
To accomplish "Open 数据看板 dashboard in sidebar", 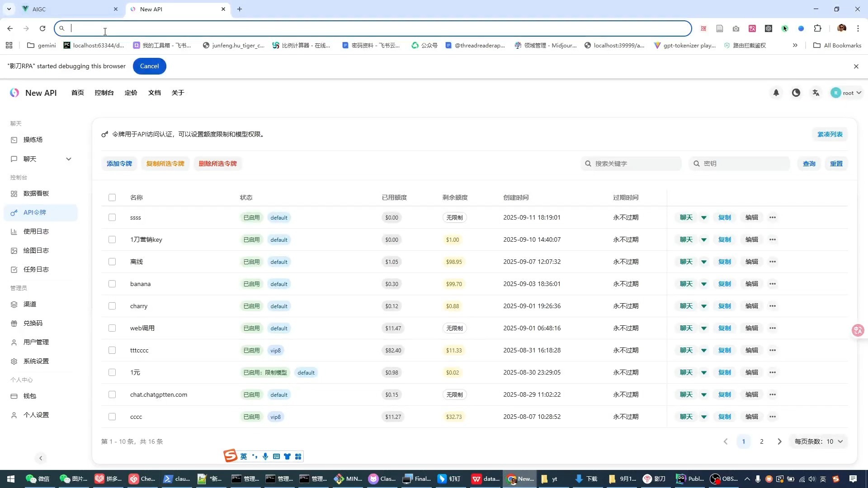I will coord(36,193).
